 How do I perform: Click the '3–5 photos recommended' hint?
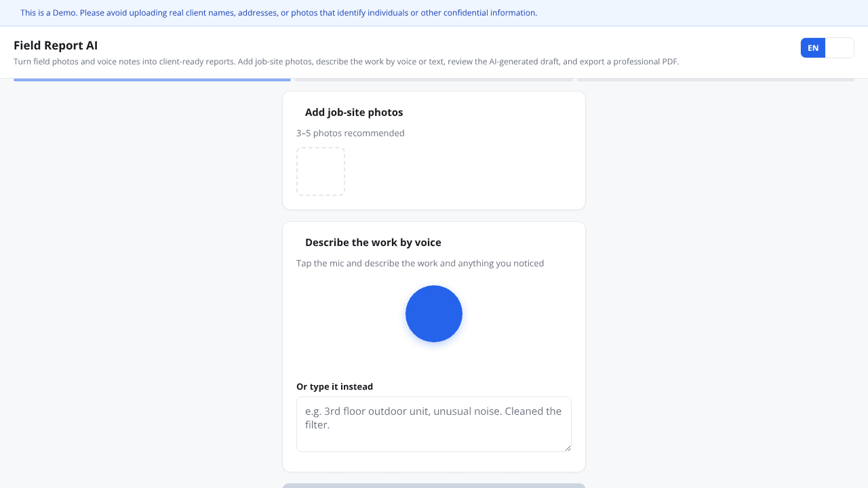click(351, 133)
